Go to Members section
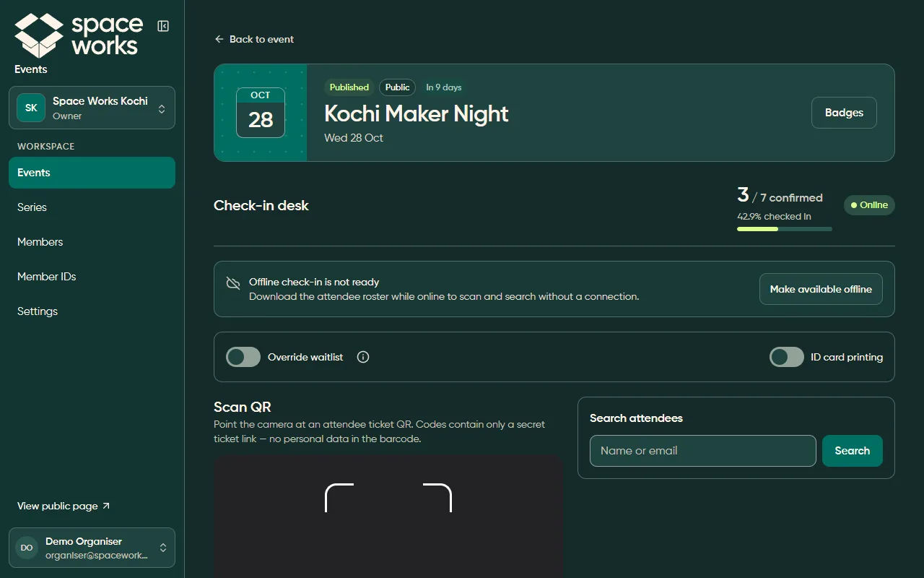The width and height of the screenshot is (924, 578). tap(92, 242)
